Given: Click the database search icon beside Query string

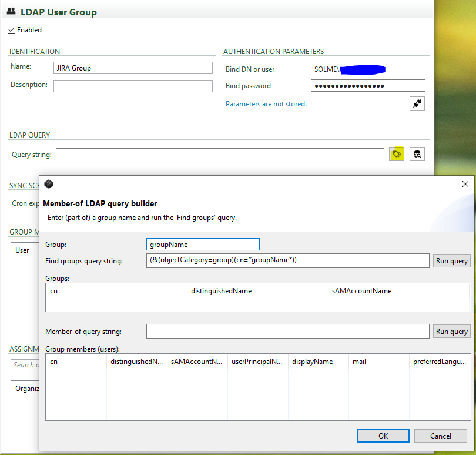Looking at the screenshot, I should 417,154.
